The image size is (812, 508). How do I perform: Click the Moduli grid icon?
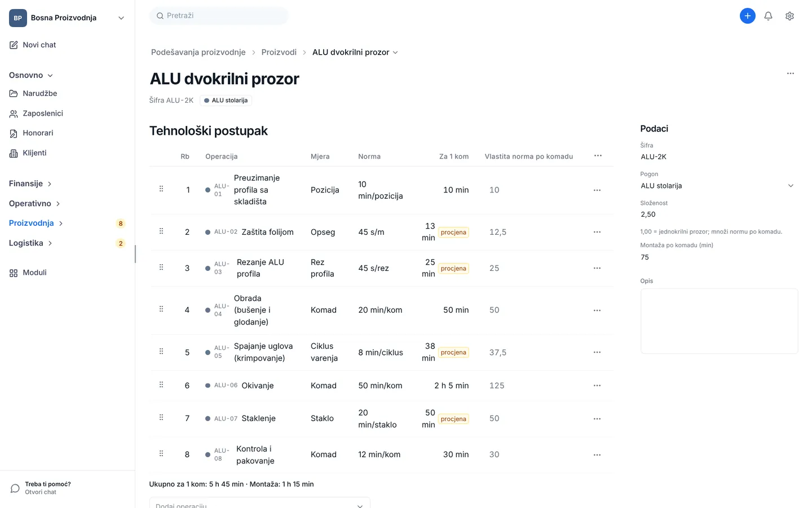tap(14, 273)
